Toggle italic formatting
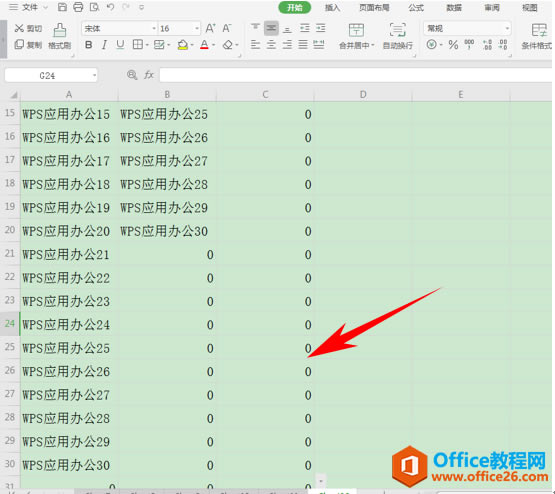This screenshot has width=555, height=494. 104,45
